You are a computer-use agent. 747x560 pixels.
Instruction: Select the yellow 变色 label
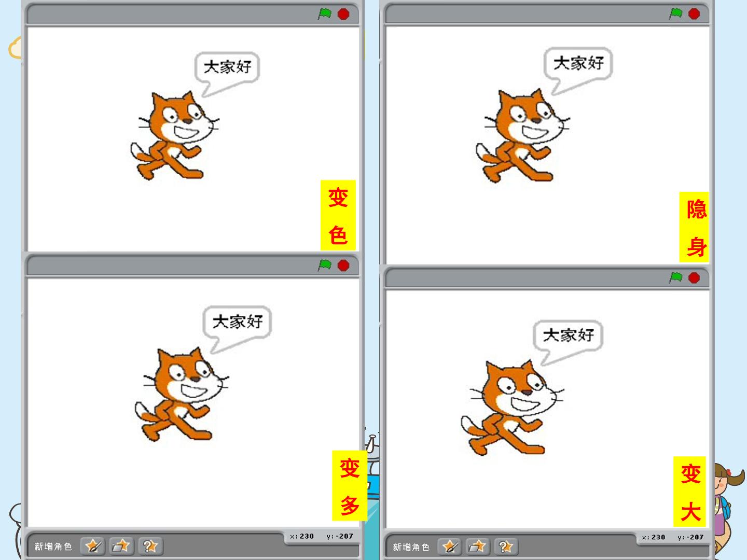tap(338, 215)
